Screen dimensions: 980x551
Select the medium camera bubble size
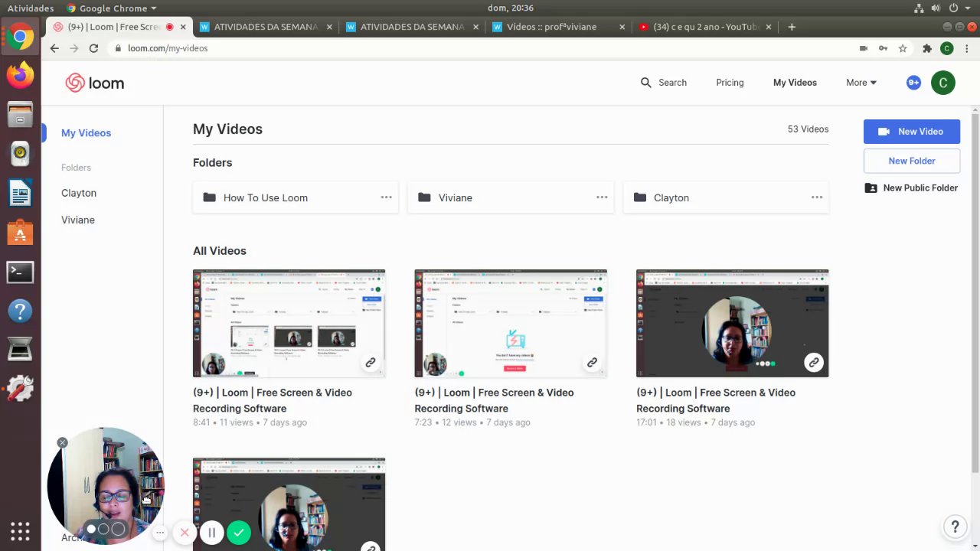point(103,529)
